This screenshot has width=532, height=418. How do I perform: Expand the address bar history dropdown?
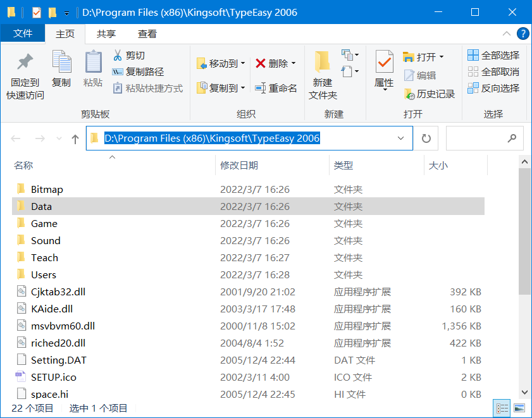pos(401,138)
